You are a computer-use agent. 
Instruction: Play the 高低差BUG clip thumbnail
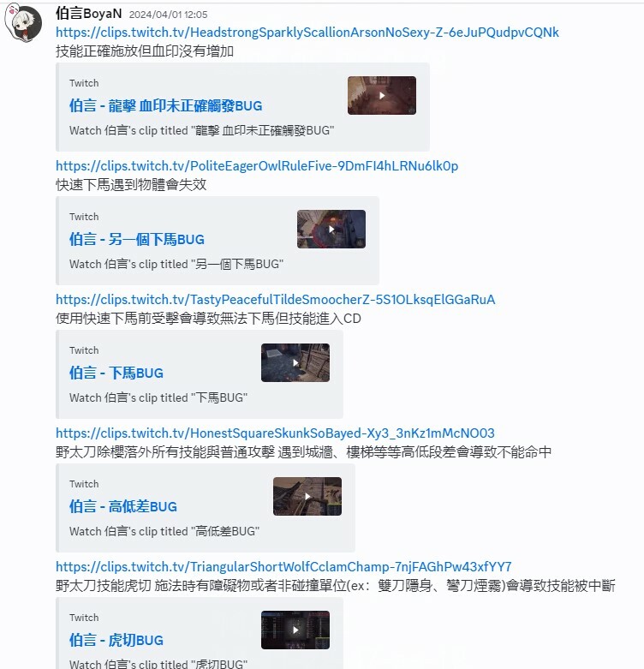[307, 496]
